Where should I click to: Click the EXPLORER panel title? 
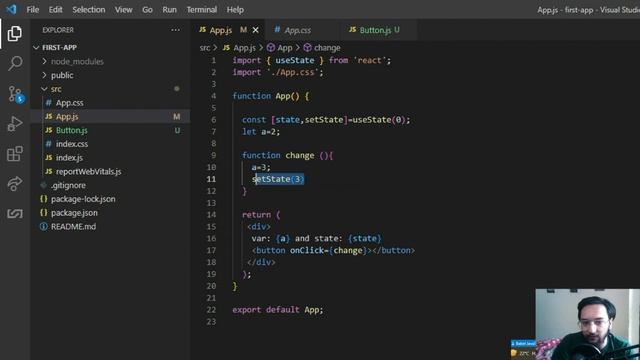pos(58,30)
